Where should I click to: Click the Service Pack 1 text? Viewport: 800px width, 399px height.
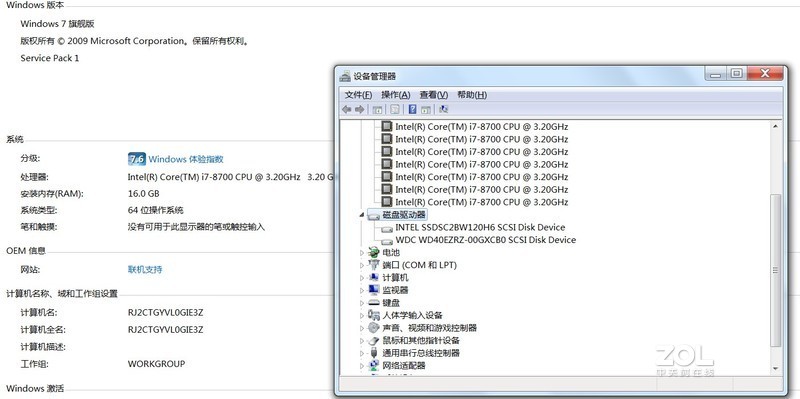click(49, 58)
